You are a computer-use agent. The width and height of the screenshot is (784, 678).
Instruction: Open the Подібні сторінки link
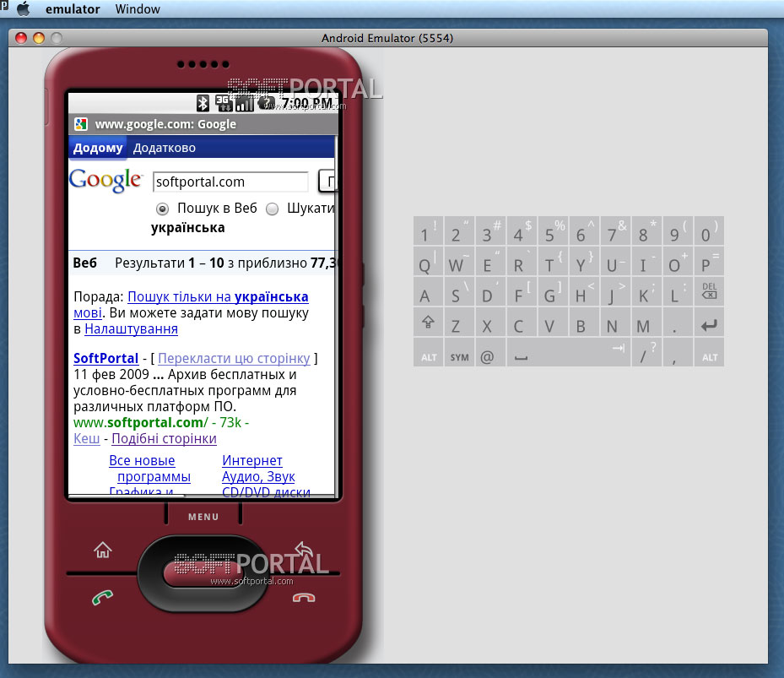click(x=164, y=438)
